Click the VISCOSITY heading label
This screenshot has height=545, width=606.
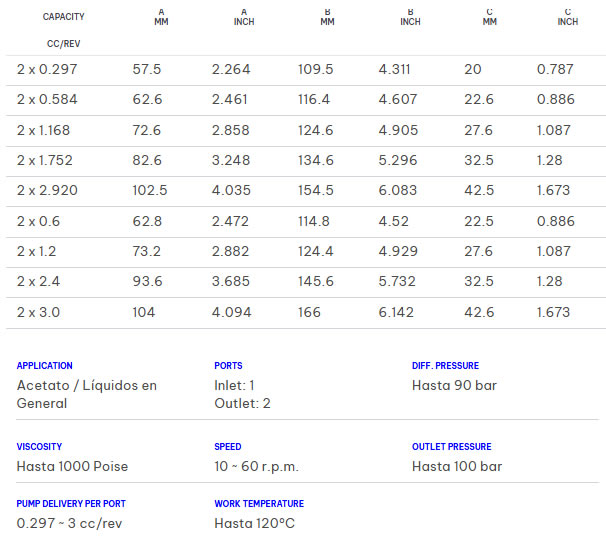[x=40, y=447]
